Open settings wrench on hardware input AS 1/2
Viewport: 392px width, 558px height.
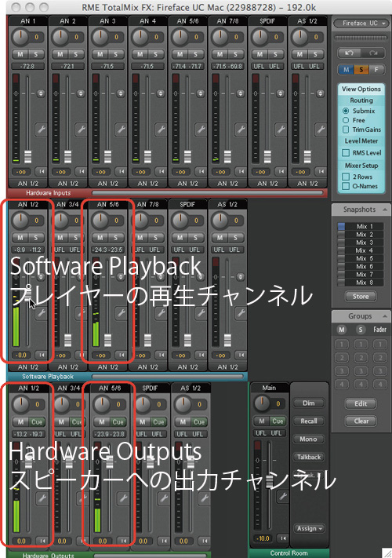tap(321, 129)
